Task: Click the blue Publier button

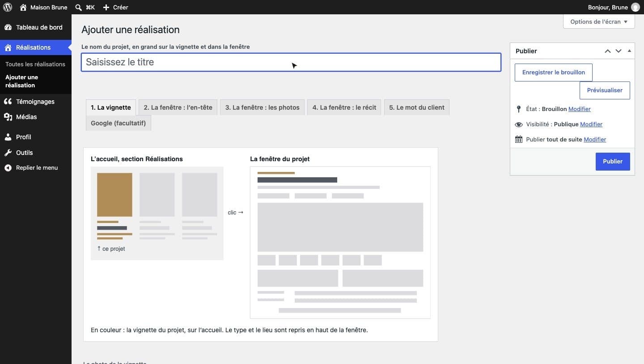Action: point(613,161)
